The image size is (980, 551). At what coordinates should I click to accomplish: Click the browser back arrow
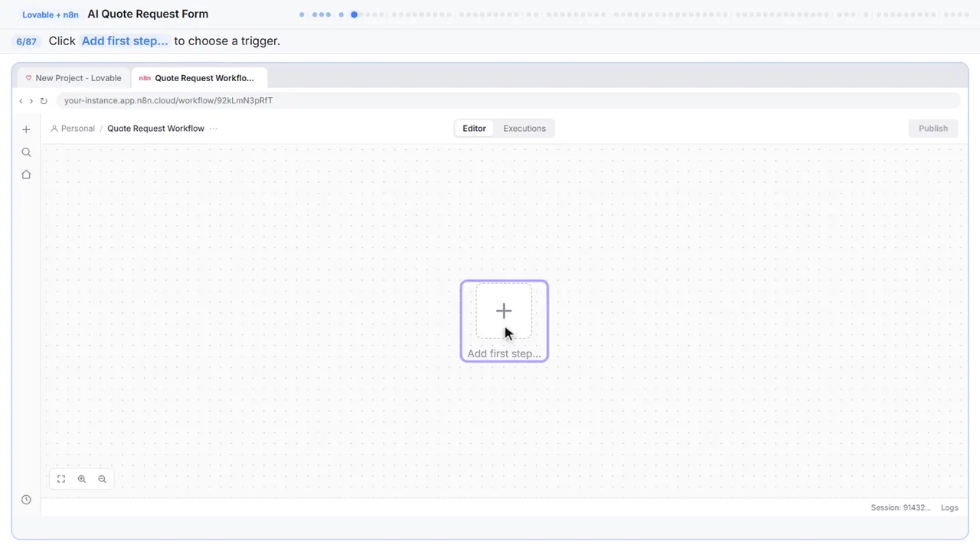point(21,101)
